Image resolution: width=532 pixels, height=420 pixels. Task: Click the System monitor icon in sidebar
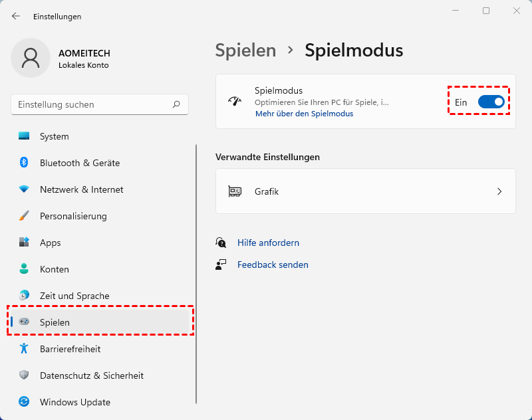25,136
